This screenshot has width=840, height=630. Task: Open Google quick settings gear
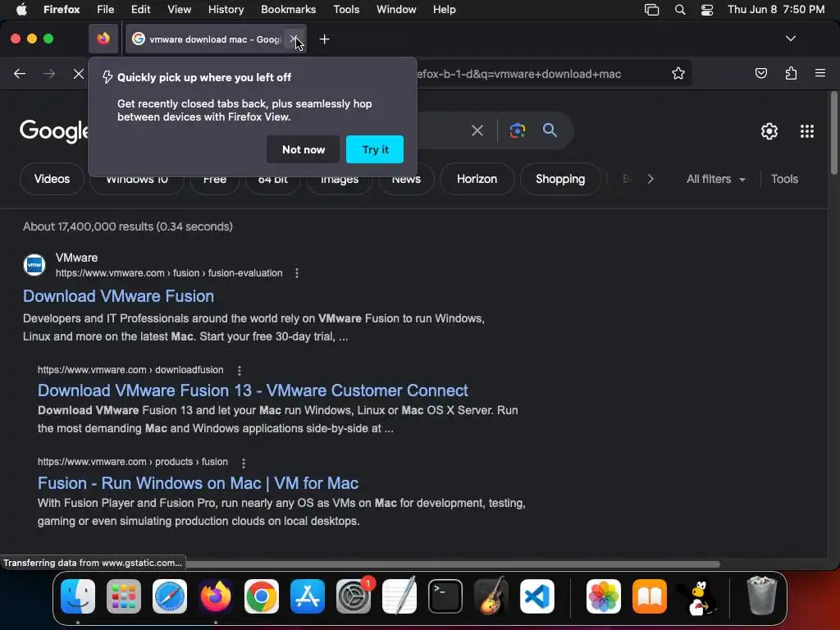pos(769,131)
